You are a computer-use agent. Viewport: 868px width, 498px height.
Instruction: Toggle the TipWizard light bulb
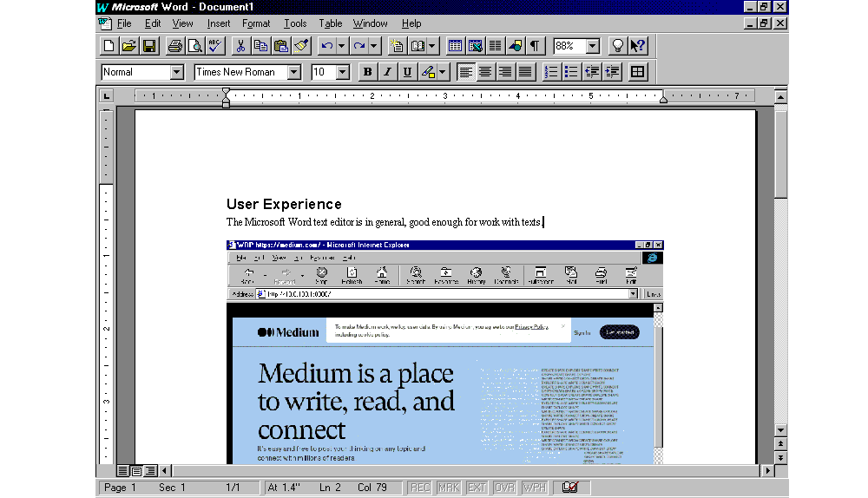click(x=617, y=46)
